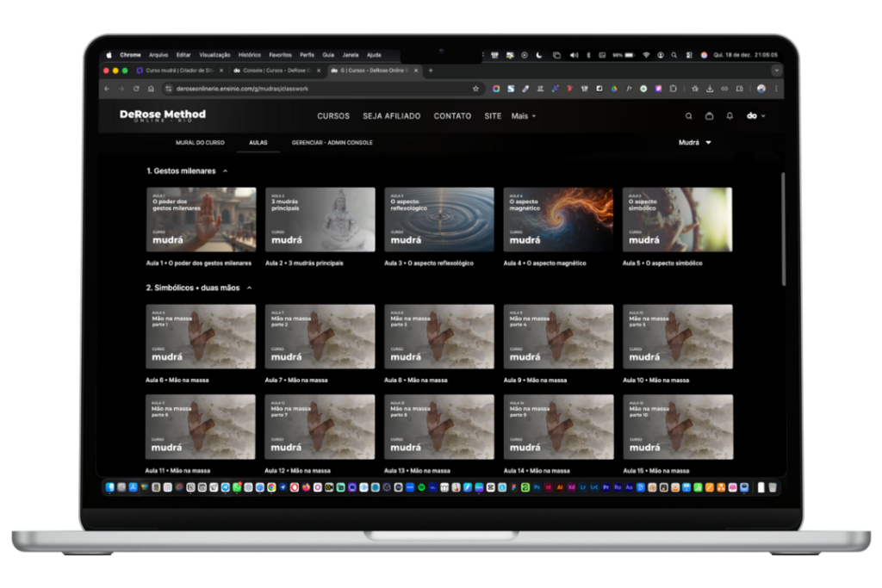882x588 pixels.
Task: Open the Visualização menu
Action: pyautogui.click(x=214, y=55)
